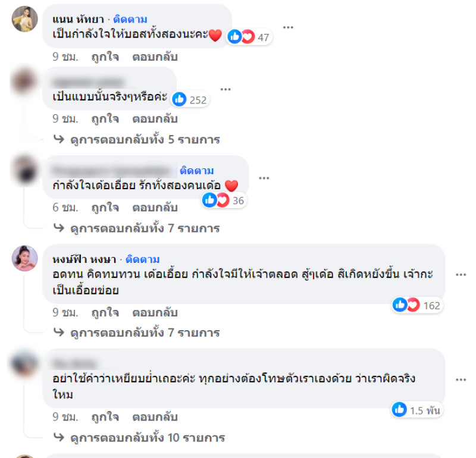
Task: Follow แนน หัทยา via ติดตาม link
Action: tap(130, 20)
